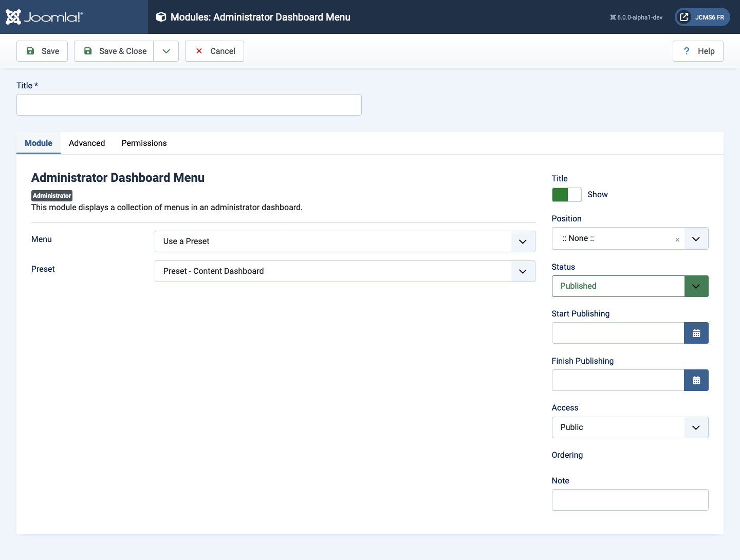Clear the Position selection with the x
The width and height of the screenshot is (740, 560).
tap(677, 239)
